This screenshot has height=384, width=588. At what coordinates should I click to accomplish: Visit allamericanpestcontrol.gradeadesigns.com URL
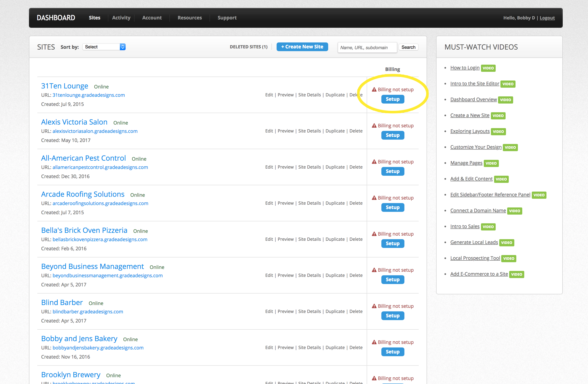pyautogui.click(x=100, y=167)
